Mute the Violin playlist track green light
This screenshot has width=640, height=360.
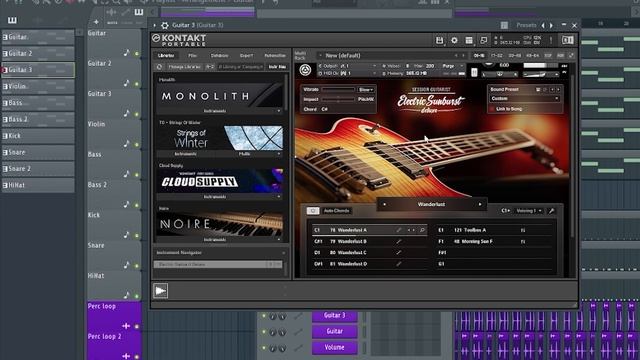pyautogui.click(x=137, y=144)
